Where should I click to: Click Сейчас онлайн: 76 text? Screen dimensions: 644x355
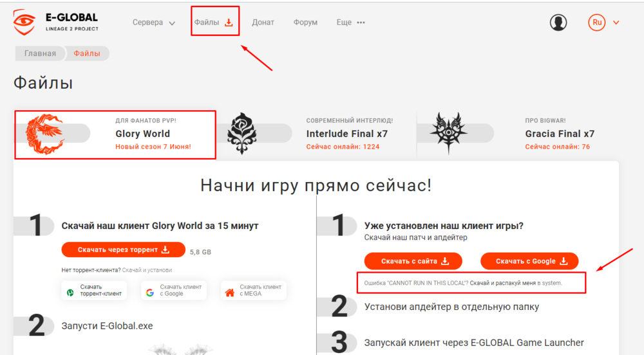click(557, 147)
